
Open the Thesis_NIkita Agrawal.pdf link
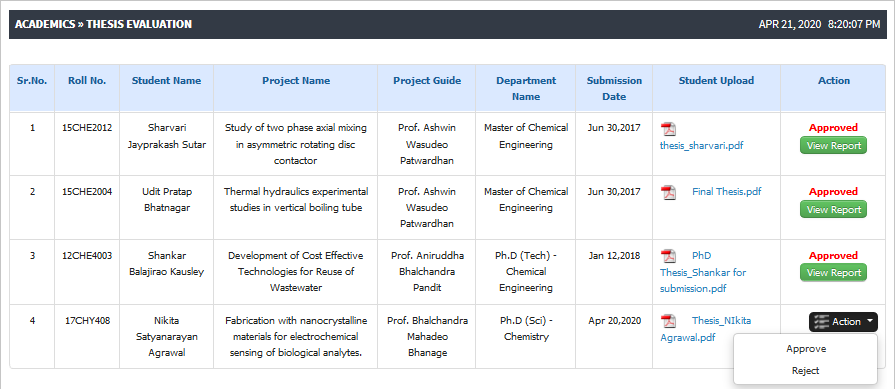pyautogui.click(x=705, y=329)
